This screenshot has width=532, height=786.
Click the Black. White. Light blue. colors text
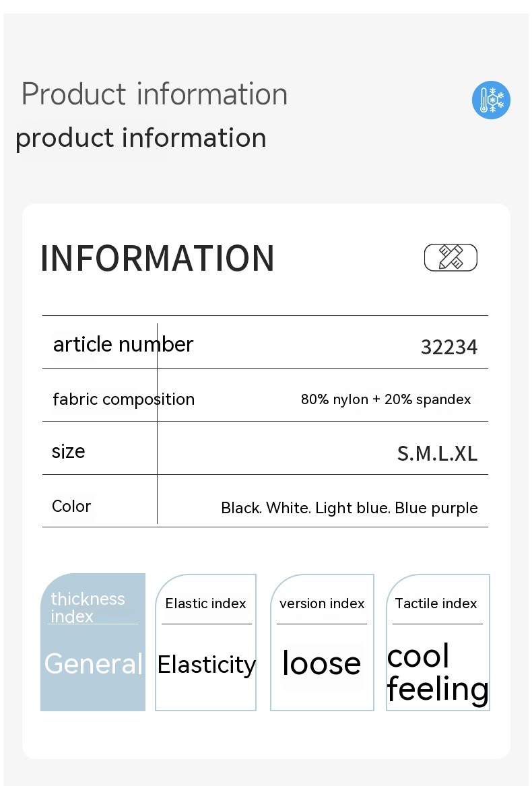[x=349, y=508]
